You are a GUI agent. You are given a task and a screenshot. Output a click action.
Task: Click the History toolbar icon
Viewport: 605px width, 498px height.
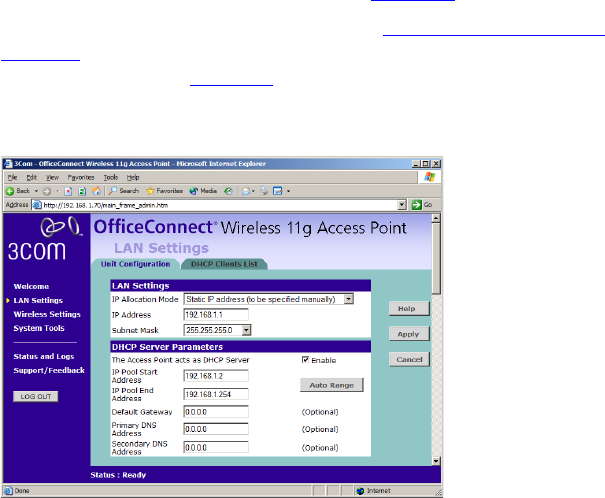228,191
